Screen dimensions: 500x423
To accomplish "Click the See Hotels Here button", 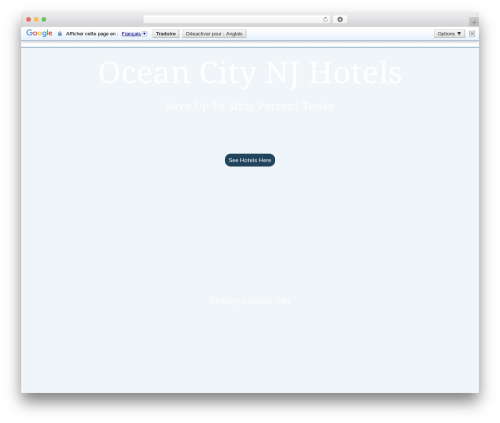I will point(250,160).
